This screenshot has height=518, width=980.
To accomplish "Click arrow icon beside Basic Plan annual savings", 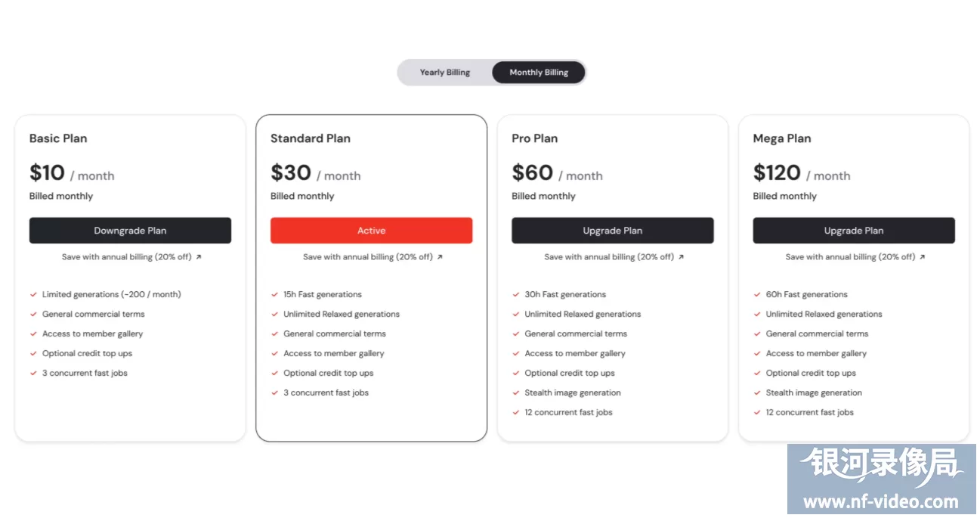I will tap(199, 257).
